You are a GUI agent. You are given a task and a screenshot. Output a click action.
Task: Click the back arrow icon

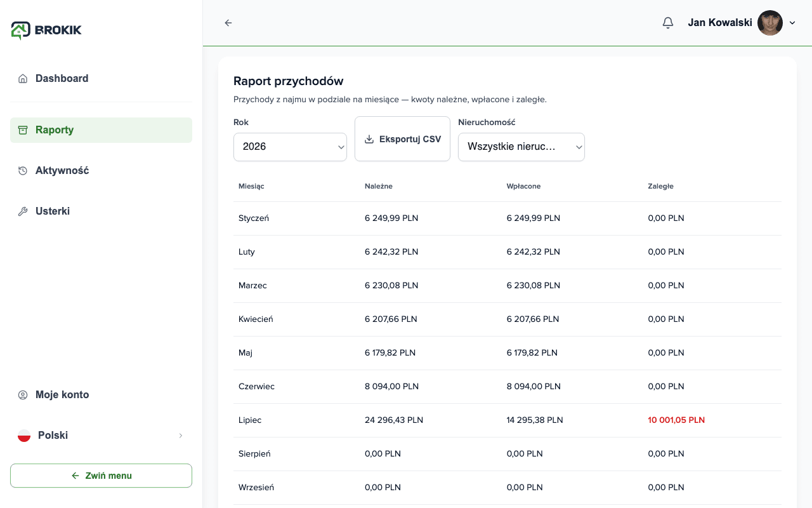[x=228, y=23]
